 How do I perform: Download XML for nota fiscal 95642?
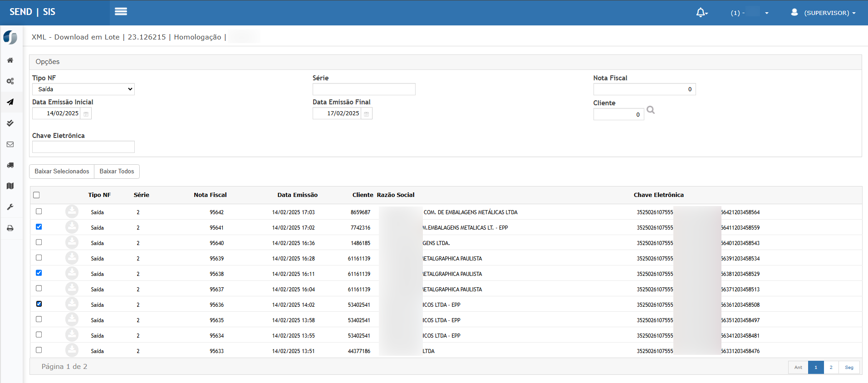72,211
